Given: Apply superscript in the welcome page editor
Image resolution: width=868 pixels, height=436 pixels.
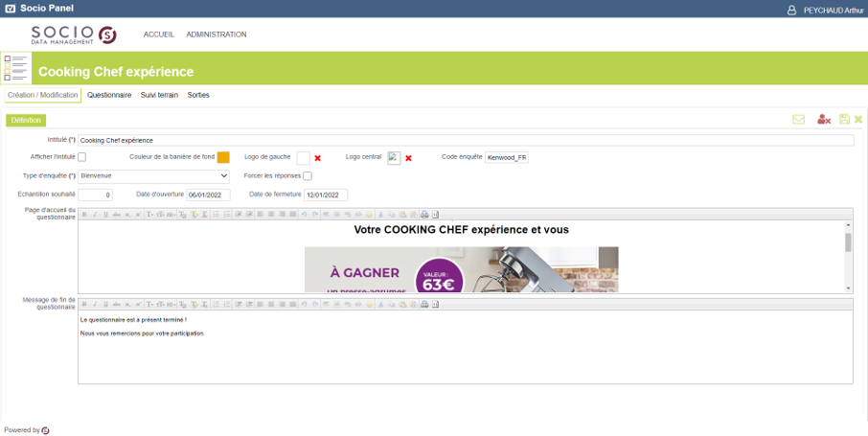Looking at the screenshot, I should tap(138, 215).
